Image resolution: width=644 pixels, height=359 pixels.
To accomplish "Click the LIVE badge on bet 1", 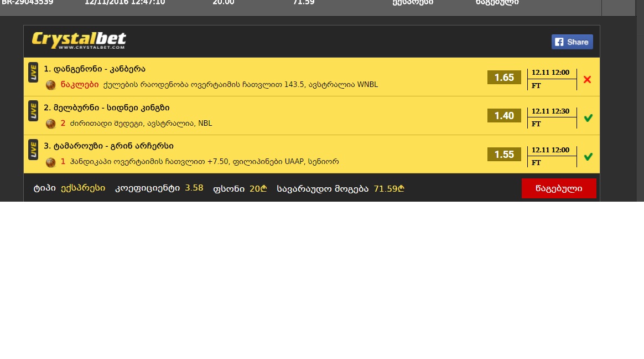I will point(33,73).
